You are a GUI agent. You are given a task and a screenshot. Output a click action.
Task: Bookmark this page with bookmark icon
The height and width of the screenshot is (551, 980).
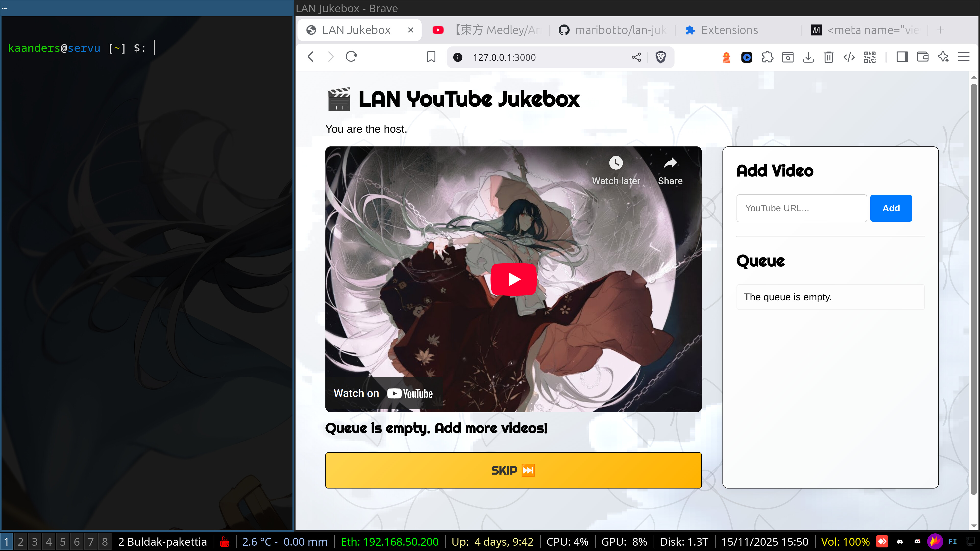click(431, 57)
